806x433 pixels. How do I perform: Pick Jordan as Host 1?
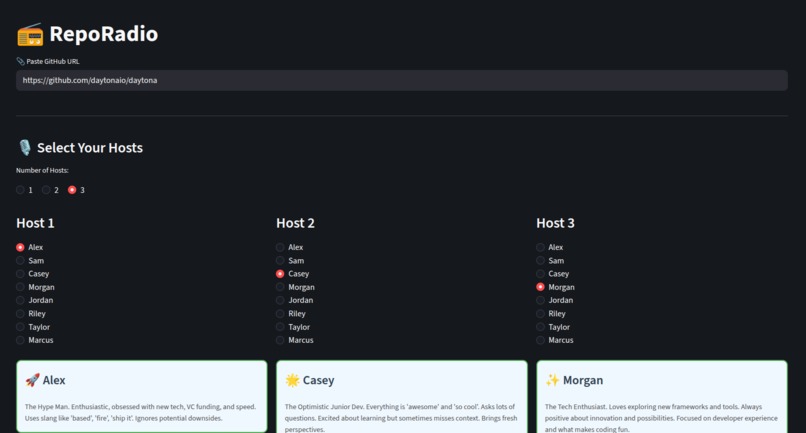[x=34, y=300]
